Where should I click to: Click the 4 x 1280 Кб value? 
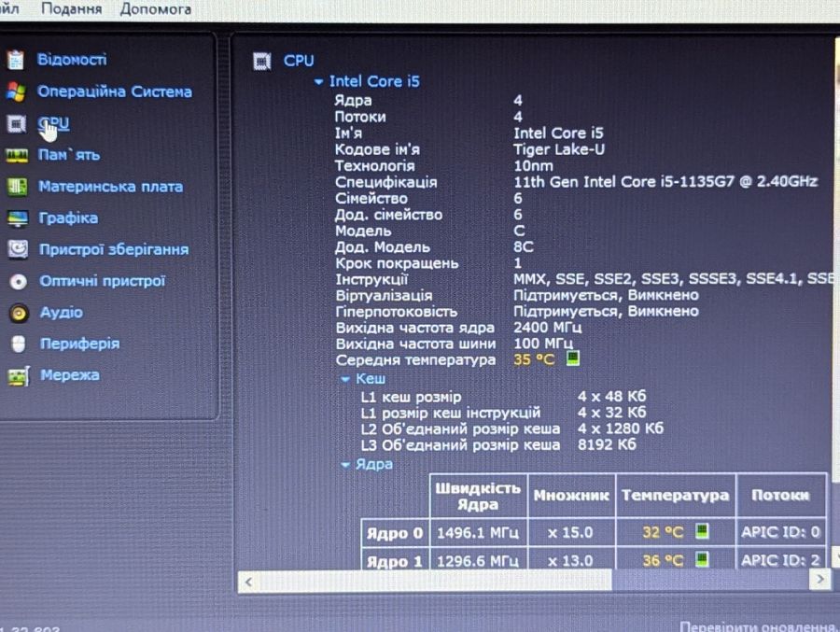click(621, 428)
